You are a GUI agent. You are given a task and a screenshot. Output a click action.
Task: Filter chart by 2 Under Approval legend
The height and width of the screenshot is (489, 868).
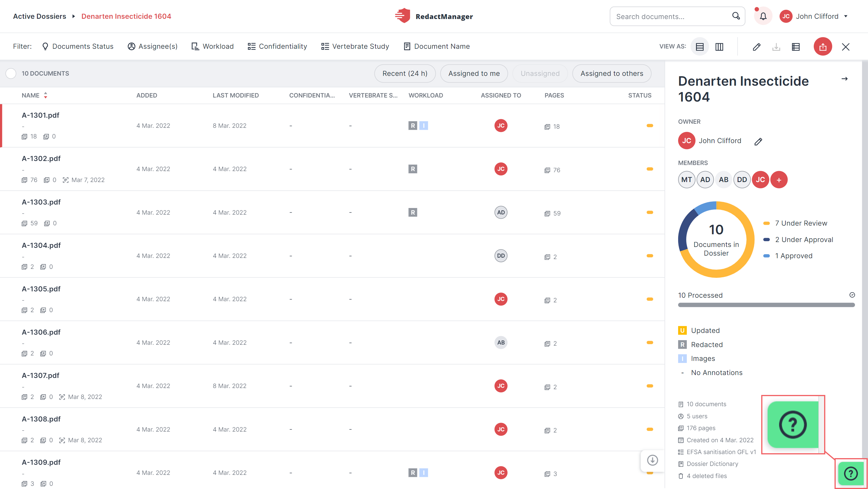[x=798, y=239]
